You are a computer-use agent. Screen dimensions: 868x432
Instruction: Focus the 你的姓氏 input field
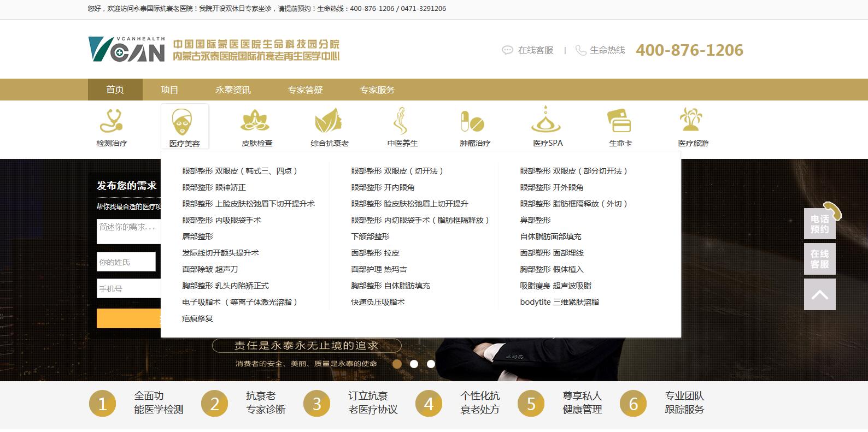126,262
